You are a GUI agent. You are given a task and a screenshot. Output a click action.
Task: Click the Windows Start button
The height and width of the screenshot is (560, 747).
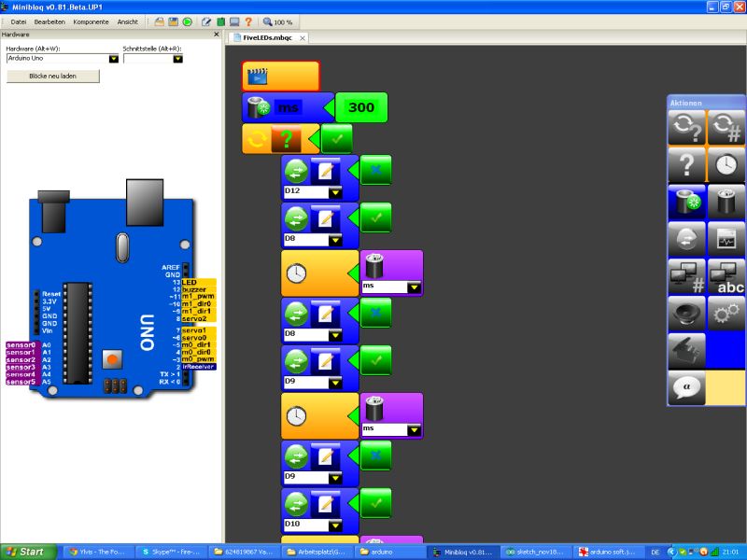tap(28, 552)
